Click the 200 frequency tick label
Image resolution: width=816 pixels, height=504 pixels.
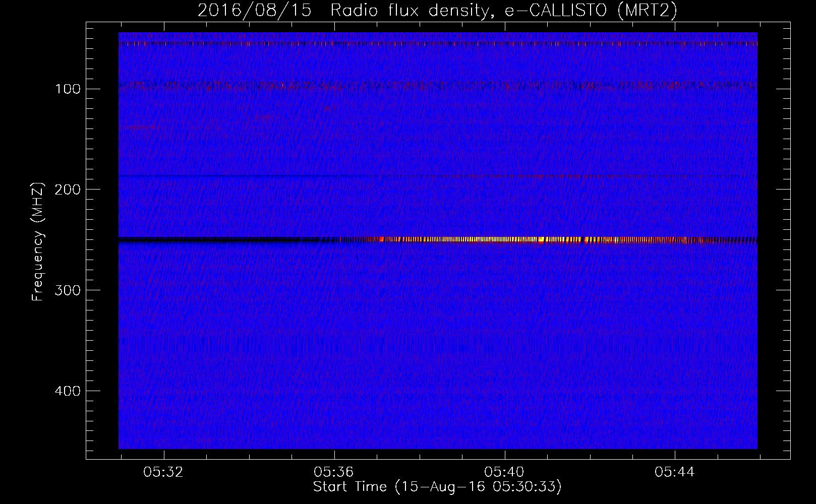[68, 190]
